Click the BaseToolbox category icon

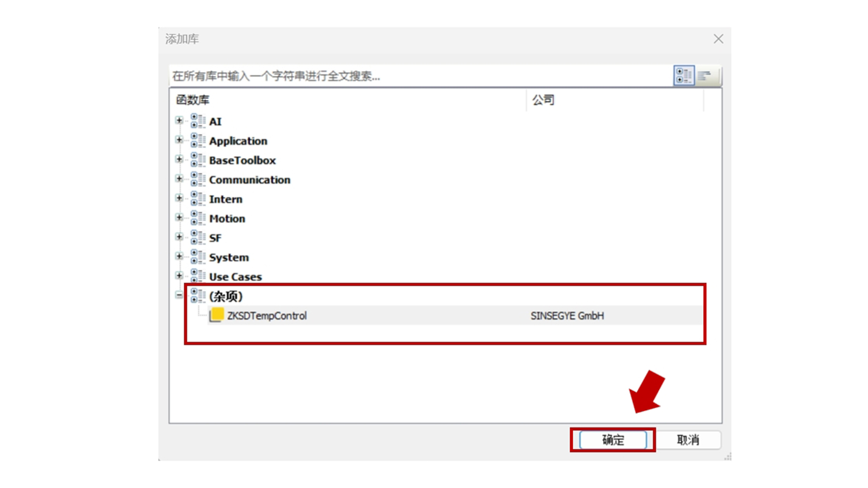198,160
